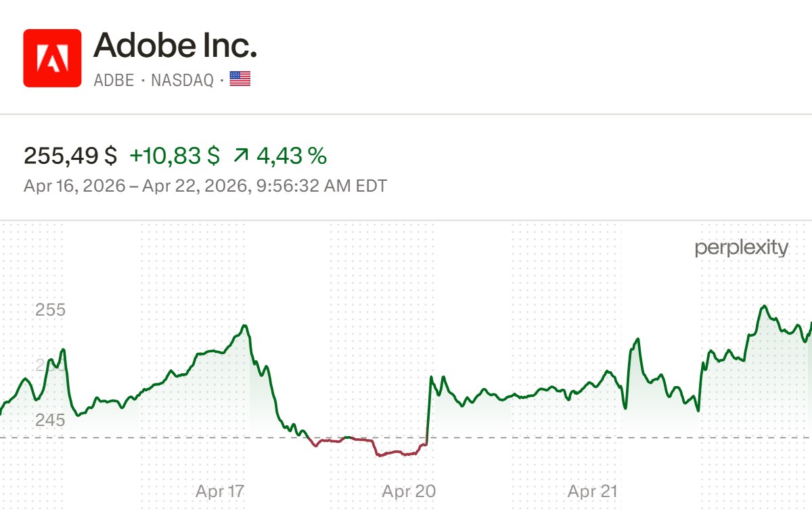Screen dimensions: 812x512
Task: Click the green upward trend arrow
Action: point(240,156)
